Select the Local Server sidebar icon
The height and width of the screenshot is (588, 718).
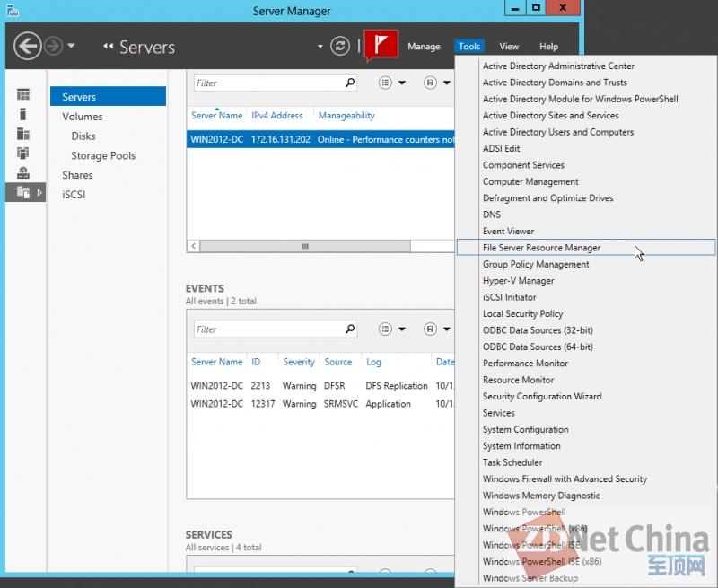click(x=23, y=114)
